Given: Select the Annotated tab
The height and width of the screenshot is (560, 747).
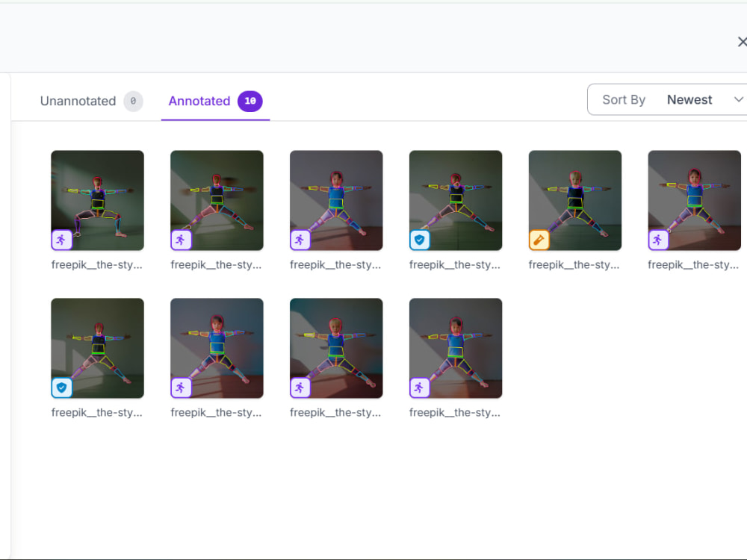Looking at the screenshot, I should (x=215, y=101).
